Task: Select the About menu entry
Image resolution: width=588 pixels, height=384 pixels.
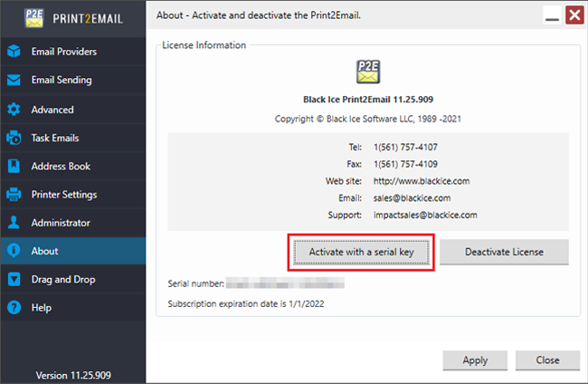Action: [73, 251]
